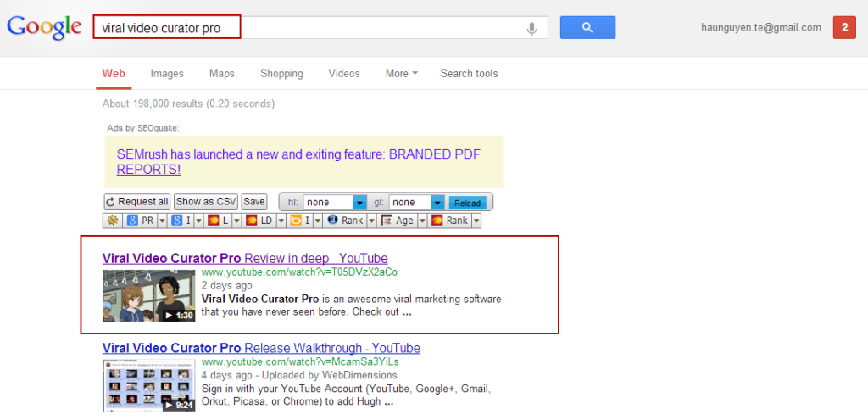Screen dimensions: 868x420
Task: Expand the More menu
Action: click(401, 73)
